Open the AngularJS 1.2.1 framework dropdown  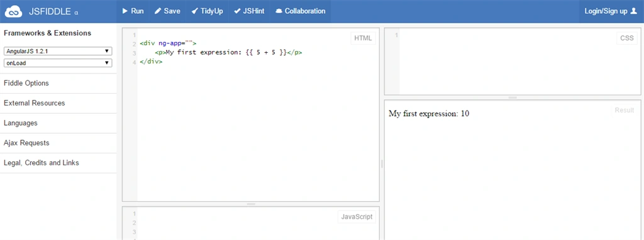pyautogui.click(x=58, y=52)
